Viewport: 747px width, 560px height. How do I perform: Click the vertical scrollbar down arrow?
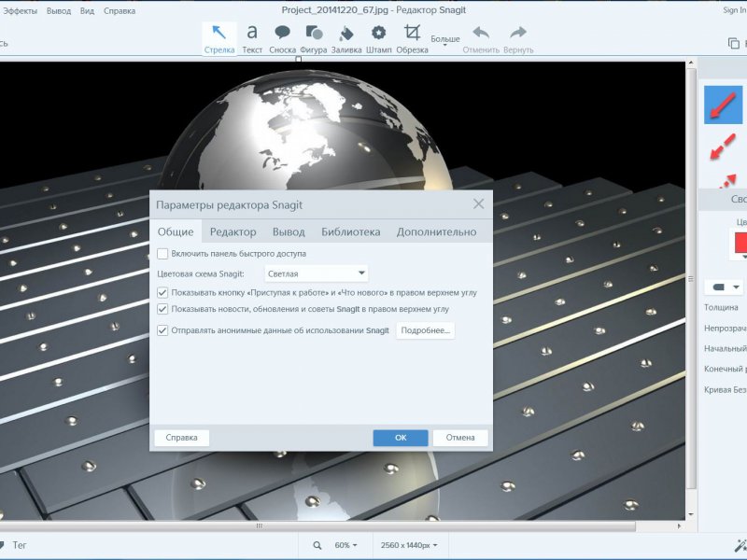pos(691,515)
